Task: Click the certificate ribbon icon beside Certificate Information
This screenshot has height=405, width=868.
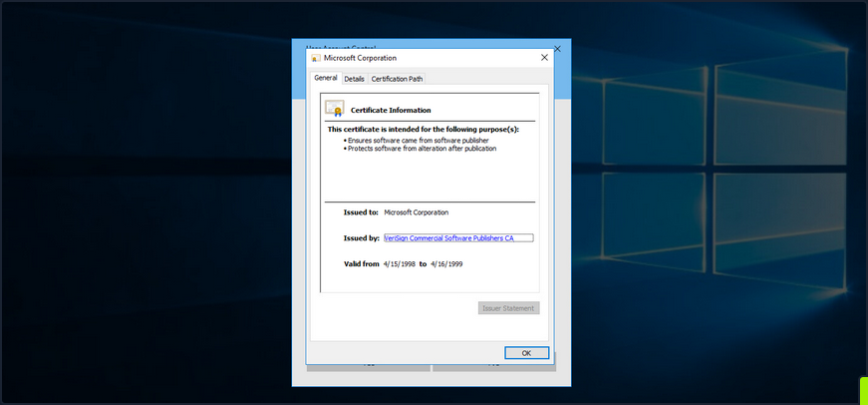Action: tap(335, 108)
